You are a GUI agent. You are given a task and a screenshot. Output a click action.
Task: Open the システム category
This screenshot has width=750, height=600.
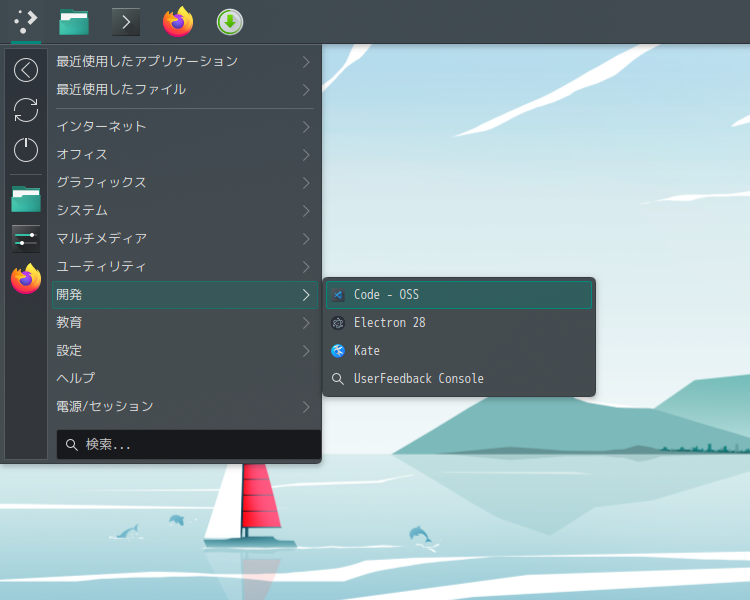(x=184, y=211)
